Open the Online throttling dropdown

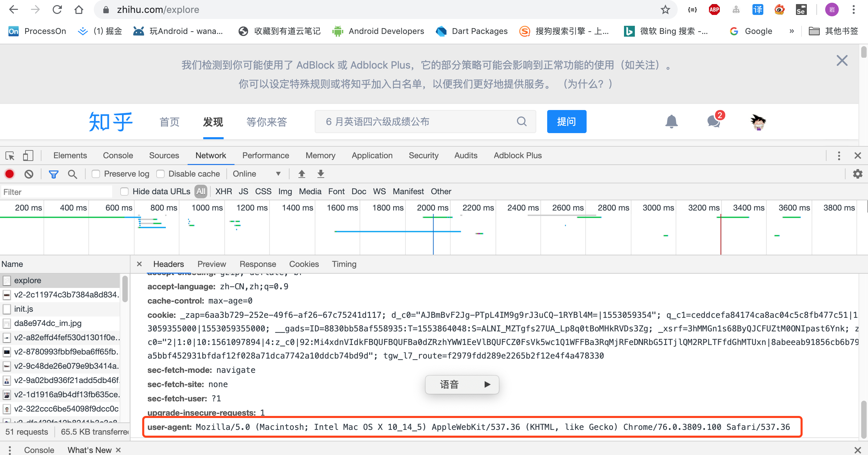(257, 174)
